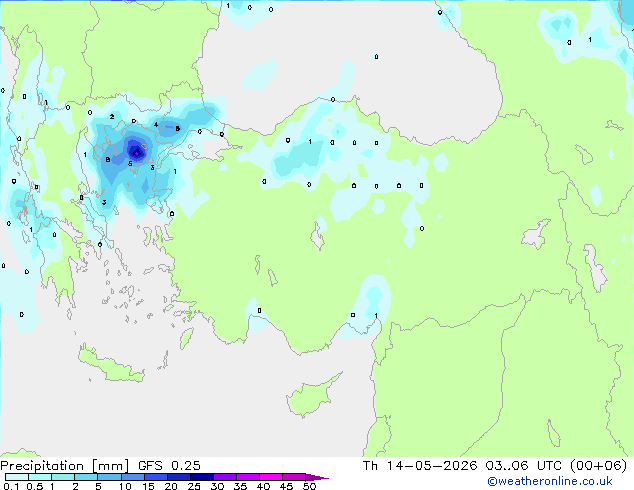This screenshot has width=634, height=490.
Task: Click the 0.5–1 mm legend color swatch
Action: tap(40, 477)
